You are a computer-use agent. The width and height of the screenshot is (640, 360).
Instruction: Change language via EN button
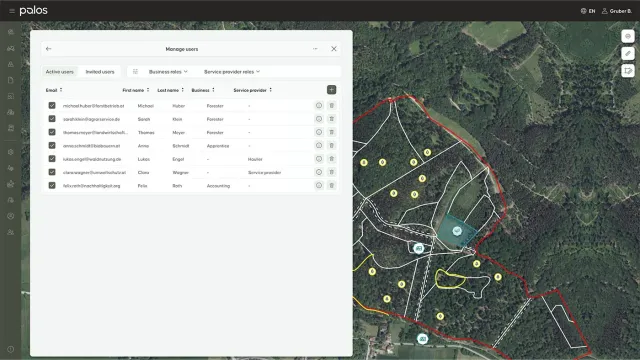pyautogui.click(x=588, y=11)
